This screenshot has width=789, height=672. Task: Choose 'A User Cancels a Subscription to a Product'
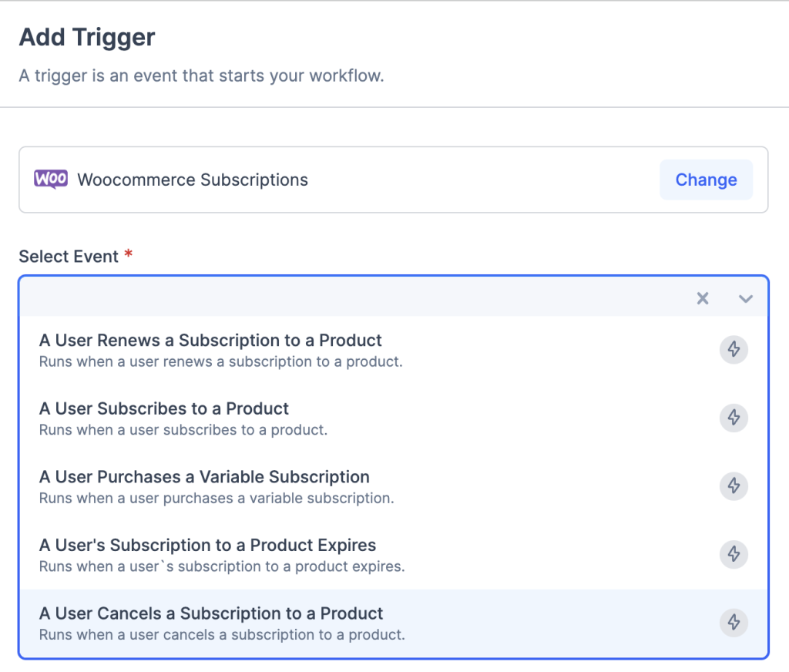[211, 613]
